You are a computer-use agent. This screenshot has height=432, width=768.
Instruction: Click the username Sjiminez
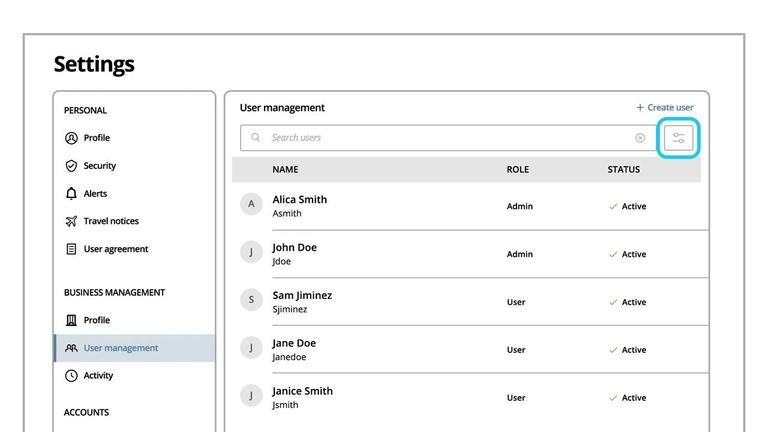point(290,310)
